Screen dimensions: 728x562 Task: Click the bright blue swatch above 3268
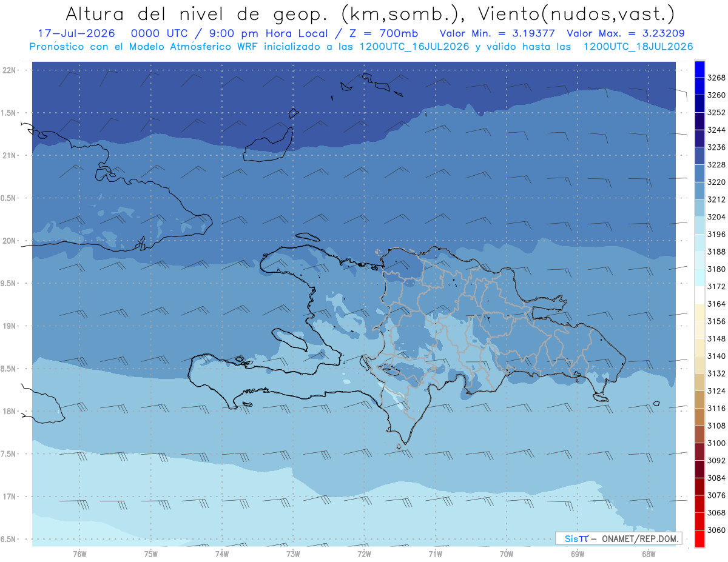699,69
